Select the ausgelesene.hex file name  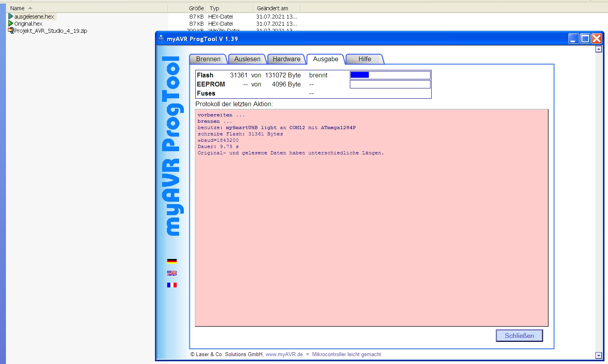coord(34,17)
